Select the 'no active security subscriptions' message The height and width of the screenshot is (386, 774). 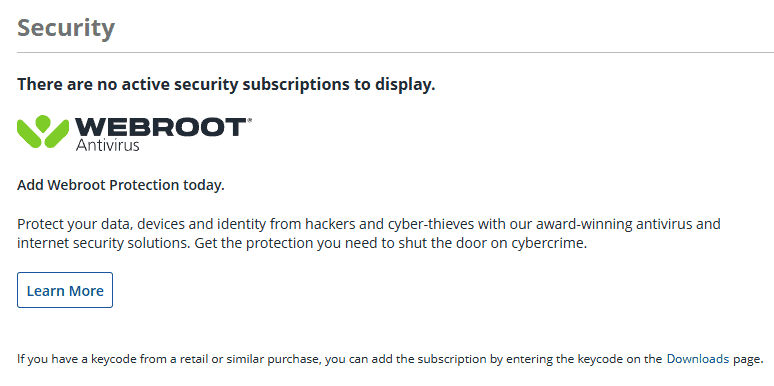point(226,84)
